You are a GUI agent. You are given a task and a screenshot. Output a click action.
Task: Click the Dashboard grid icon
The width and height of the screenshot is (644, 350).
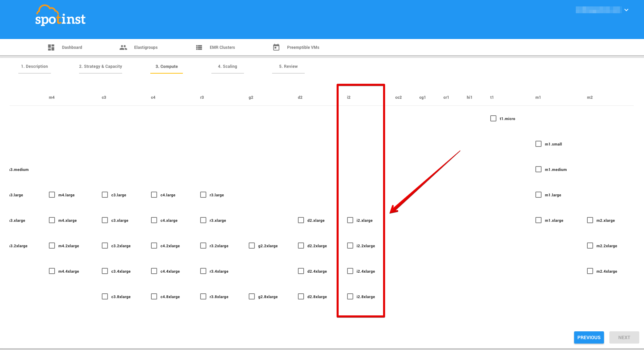click(51, 47)
